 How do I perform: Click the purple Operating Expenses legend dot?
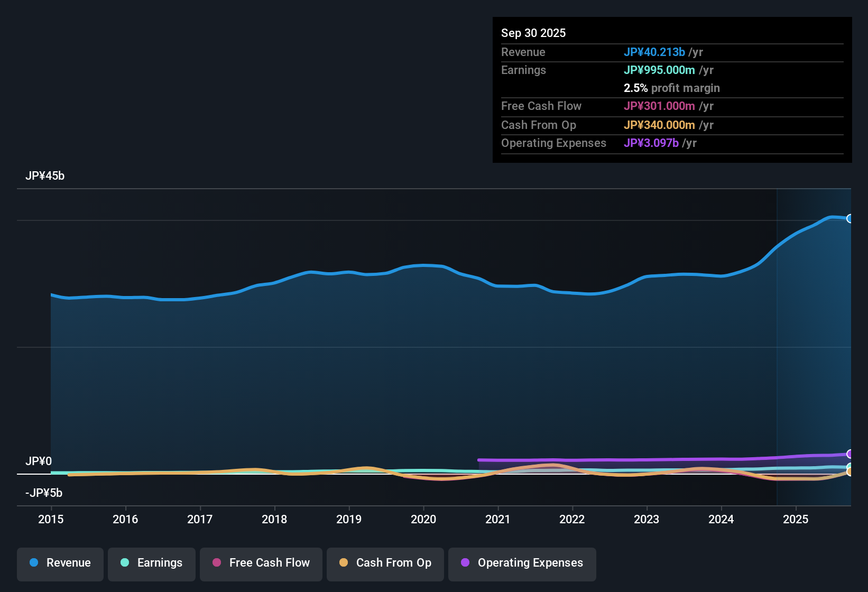click(465, 563)
